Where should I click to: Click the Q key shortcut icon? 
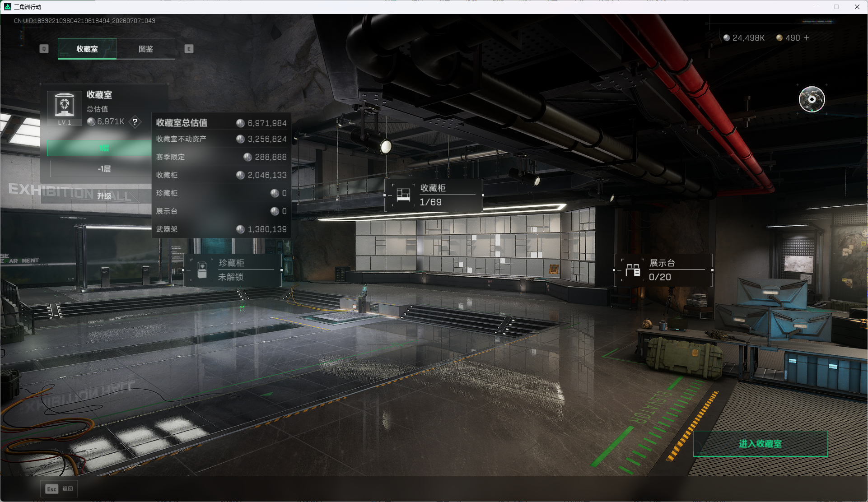coord(44,49)
